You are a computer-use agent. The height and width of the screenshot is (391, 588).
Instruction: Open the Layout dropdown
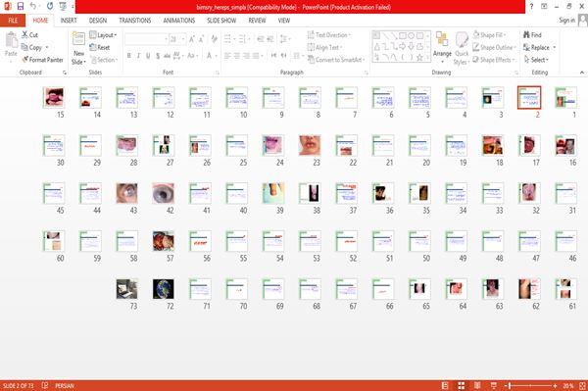(x=103, y=35)
